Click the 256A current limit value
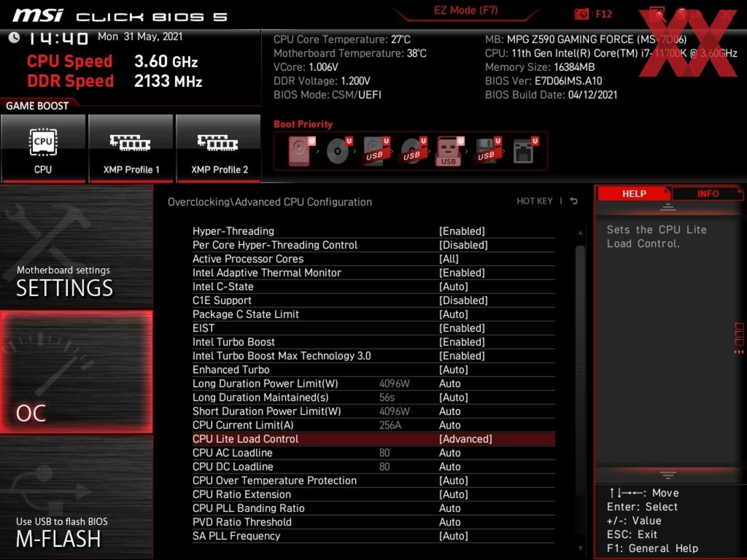 391,425
